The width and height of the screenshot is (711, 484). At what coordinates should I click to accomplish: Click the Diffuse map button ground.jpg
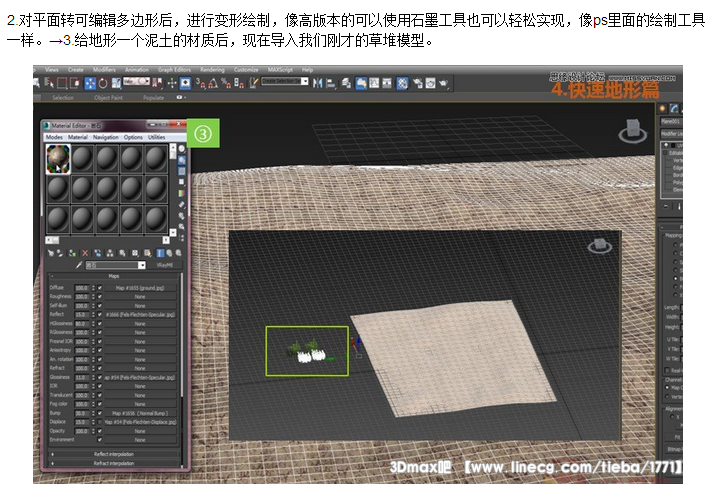pos(140,288)
